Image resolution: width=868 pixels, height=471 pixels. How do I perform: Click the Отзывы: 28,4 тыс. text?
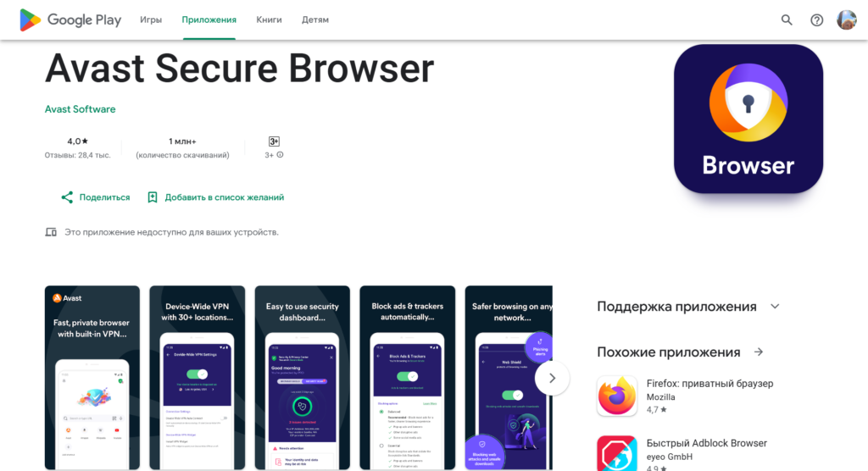[x=77, y=156]
